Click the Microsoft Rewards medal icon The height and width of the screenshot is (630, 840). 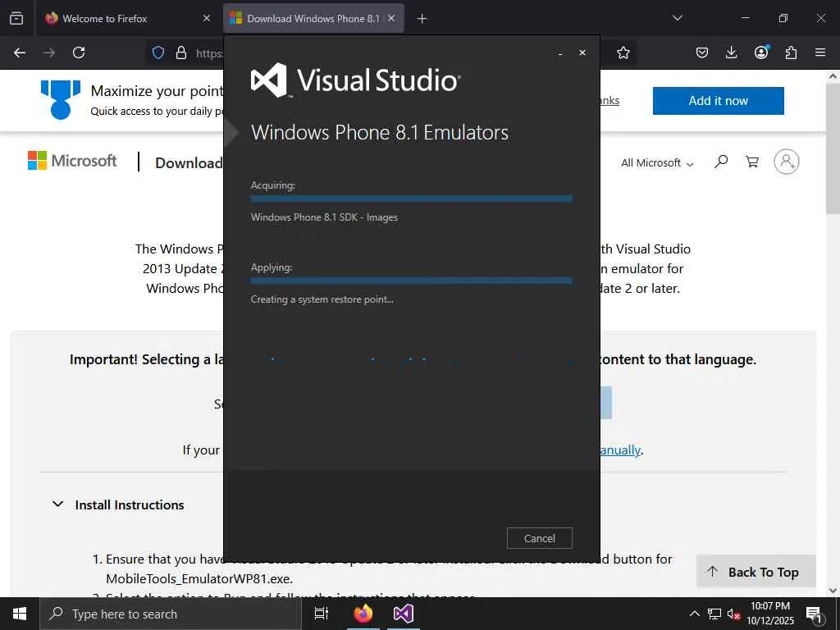61,99
